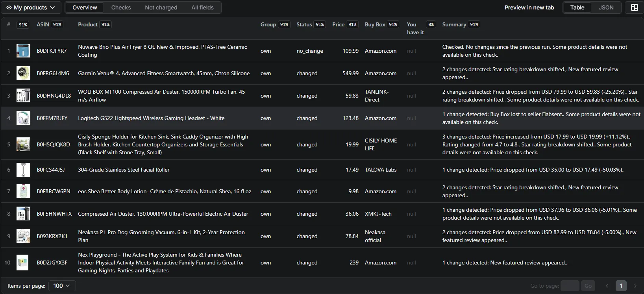The image size is (644, 294).
Task: Open the Nuwave Brio Air Fryer thumbnail
Action: pos(23,51)
